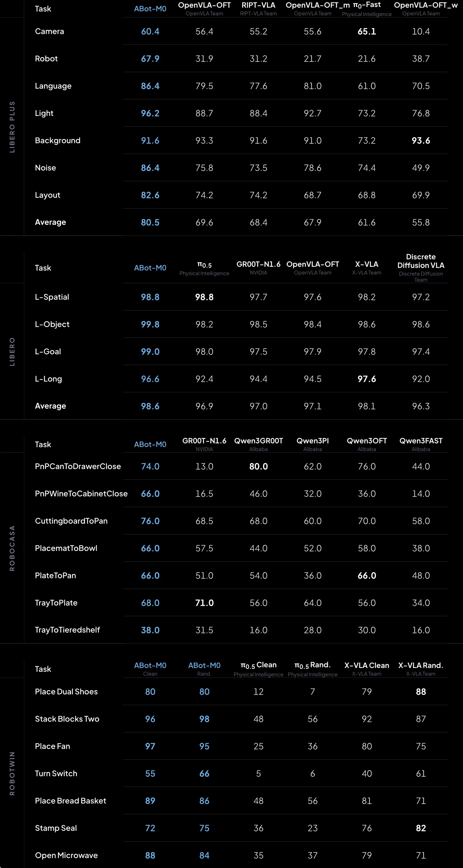Click the bold 65.1 Camera score

point(367,31)
